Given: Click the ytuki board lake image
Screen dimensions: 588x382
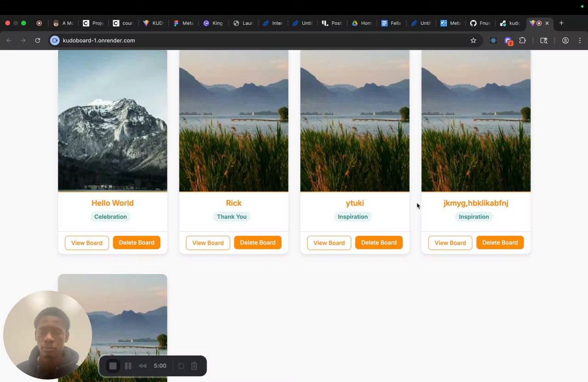Looking at the screenshot, I should (355, 121).
